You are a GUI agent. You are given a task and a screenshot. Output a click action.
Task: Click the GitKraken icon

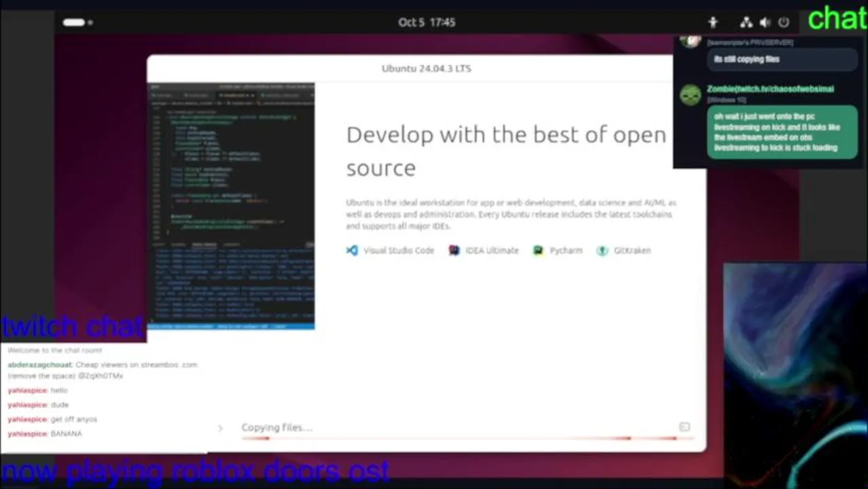click(x=602, y=251)
